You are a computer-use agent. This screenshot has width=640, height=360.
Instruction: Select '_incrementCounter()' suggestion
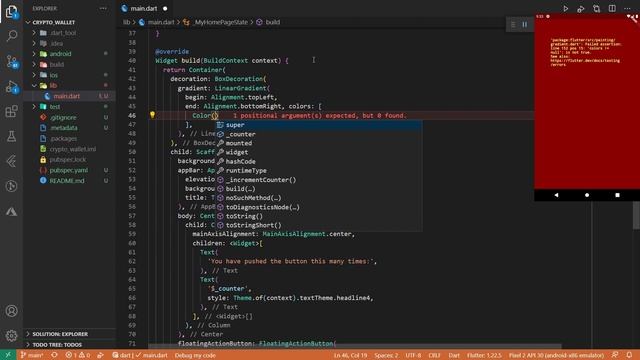(x=318, y=180)
